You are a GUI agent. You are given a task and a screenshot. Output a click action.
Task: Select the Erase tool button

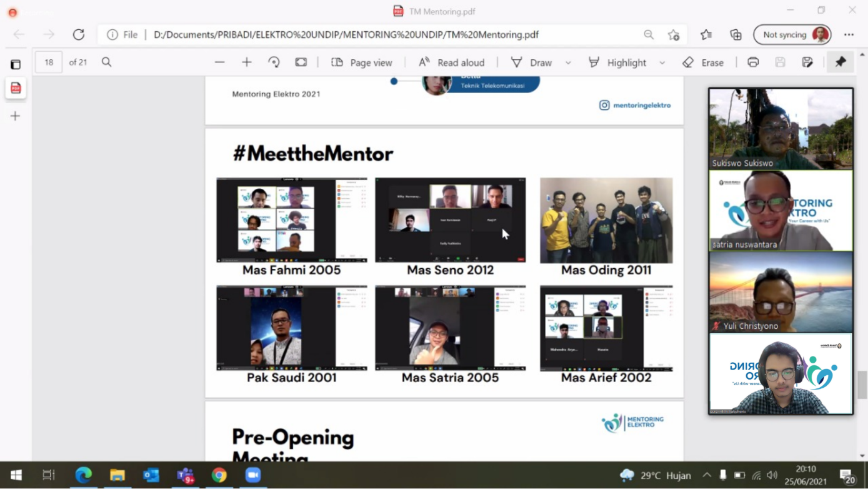[x=703, y=63]
